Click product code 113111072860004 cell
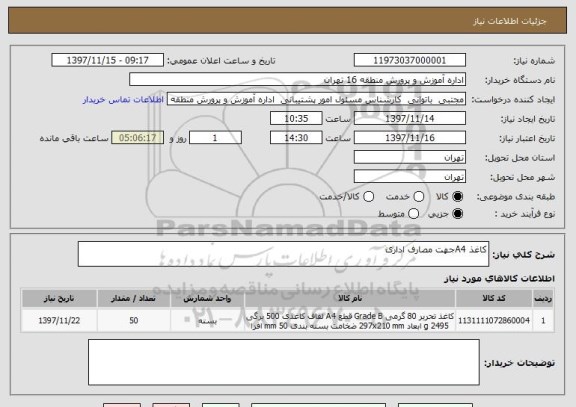The width and height of the screenshot is (576, 407). (494, 321)
